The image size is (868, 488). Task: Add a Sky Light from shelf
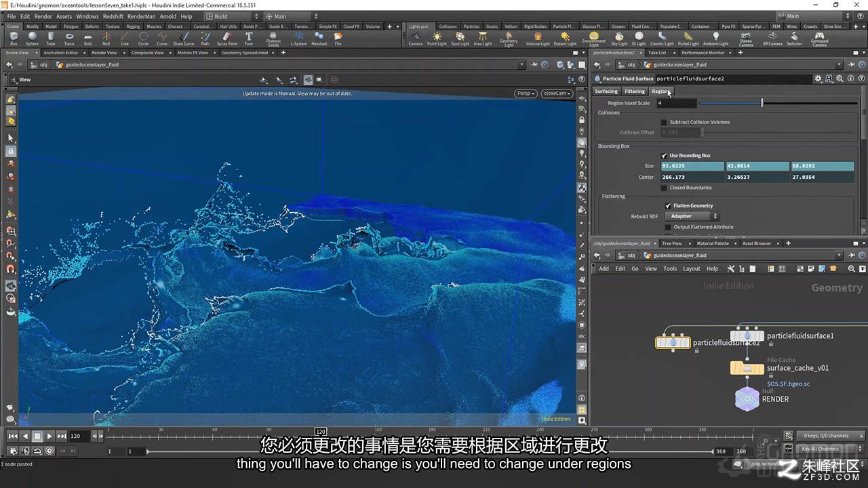coord(619,39)
